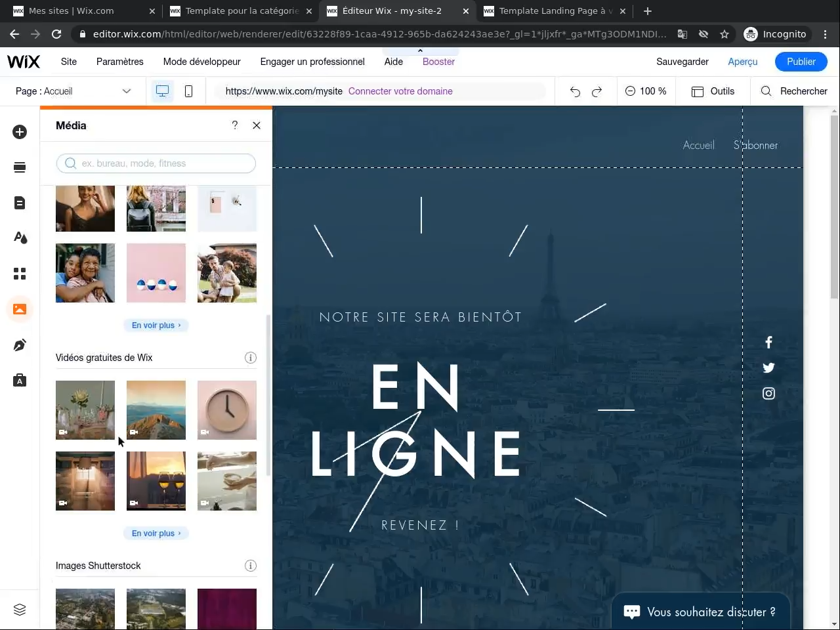Bookmark this page with star icon
840x630 pixels.
pos(724,34)
